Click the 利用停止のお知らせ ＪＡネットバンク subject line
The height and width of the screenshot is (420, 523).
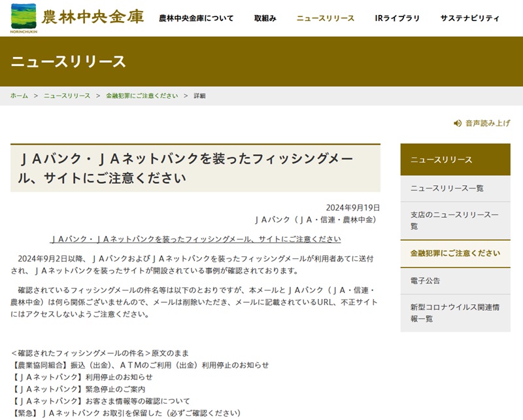(x=82, y=377)
